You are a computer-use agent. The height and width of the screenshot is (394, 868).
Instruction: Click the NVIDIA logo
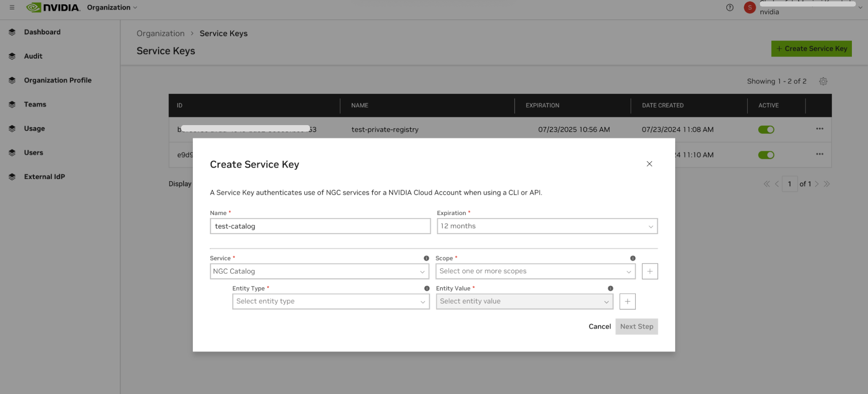(53, 7)
